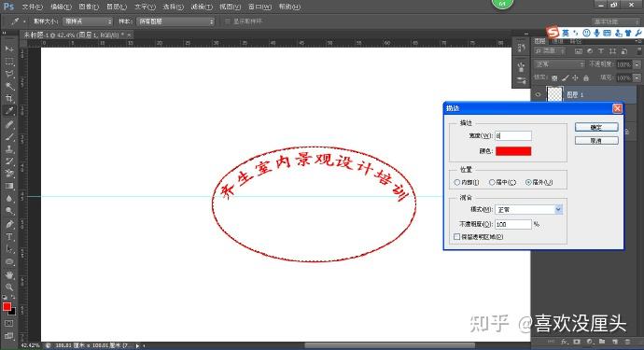Switch to the 通道 channels tab
This screenshot has width=644, height=350.
[x=557, y=41]
